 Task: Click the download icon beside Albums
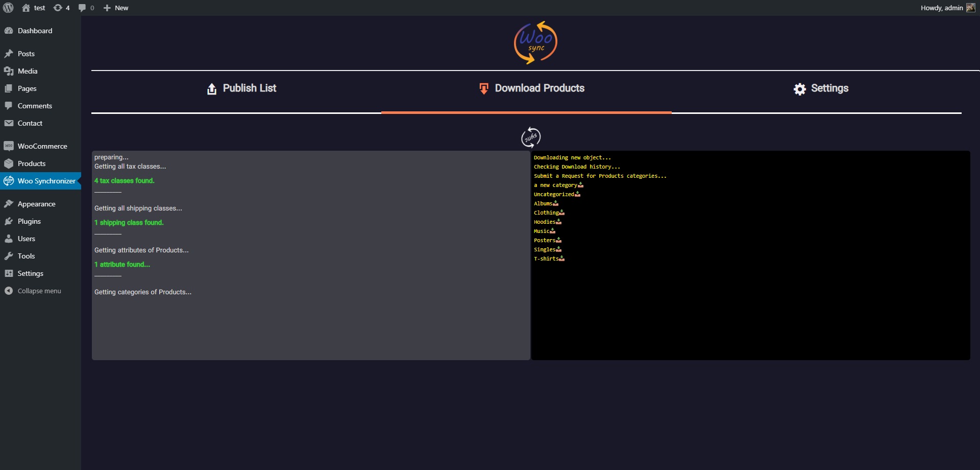point(555,203)
